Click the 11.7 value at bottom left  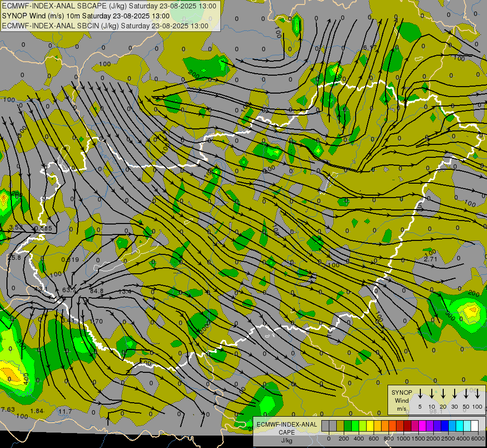[x=65, y=411]
